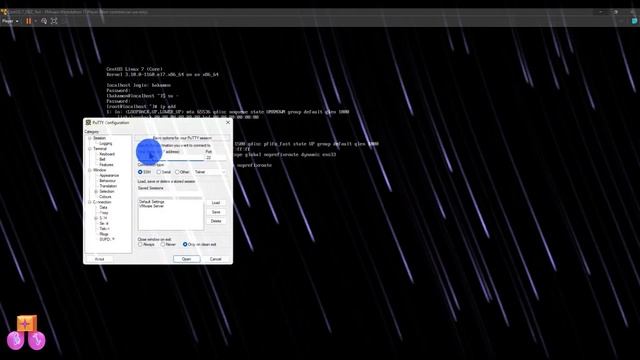This screenshot has height=360, width=640.
Task: Click the Saved Sessions name field
Action: click(x=170, y=195)
